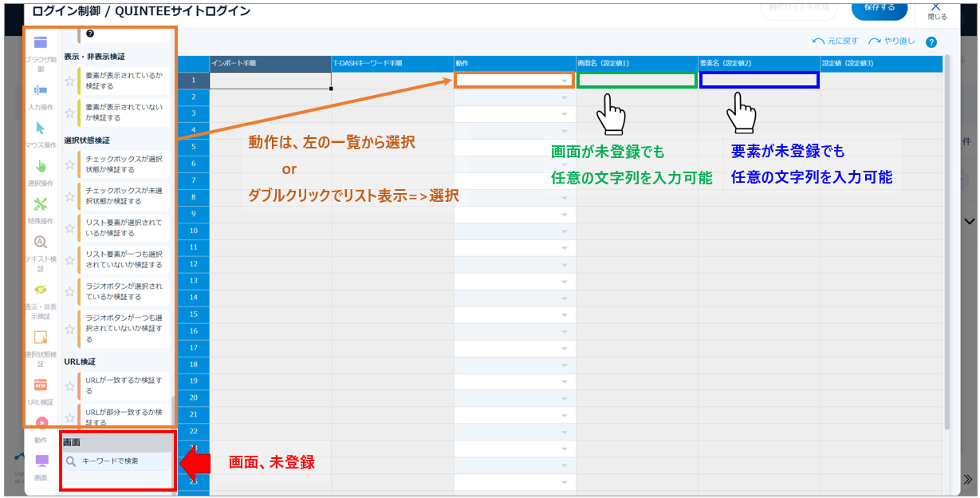
Task: Click the キーワードで検索 search field
Action: (120, 461)
